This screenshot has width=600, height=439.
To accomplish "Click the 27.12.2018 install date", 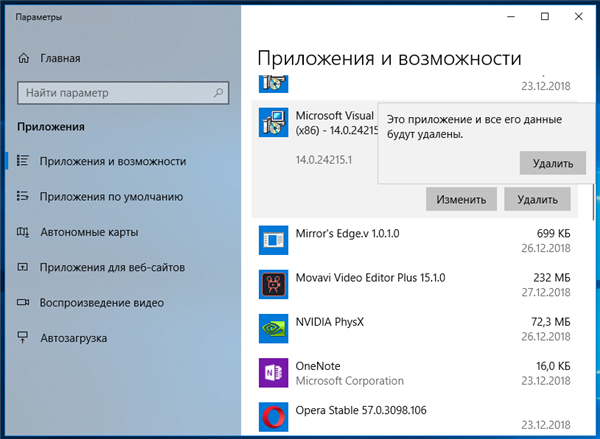I will (x=546, y=292).
